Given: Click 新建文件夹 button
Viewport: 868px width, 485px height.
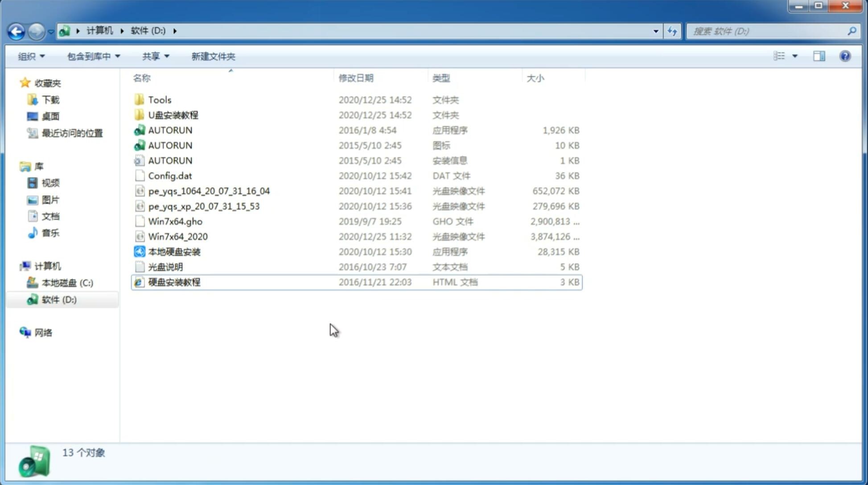Looking at the screenshot, I should (x=213, y=55).
